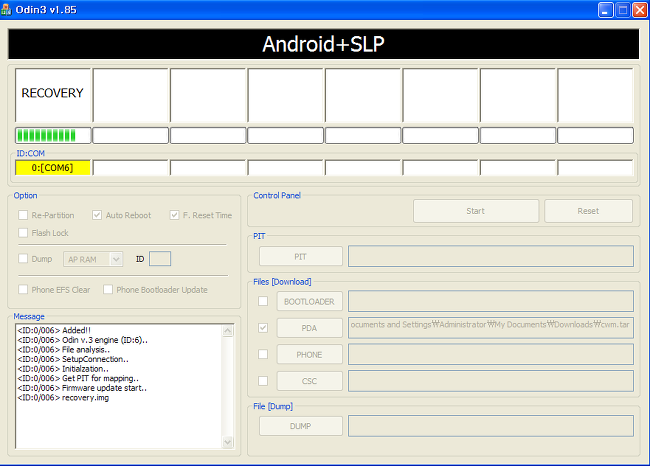Click the CSC file path field
Screen dimensions: 650x466
(491, 381)
